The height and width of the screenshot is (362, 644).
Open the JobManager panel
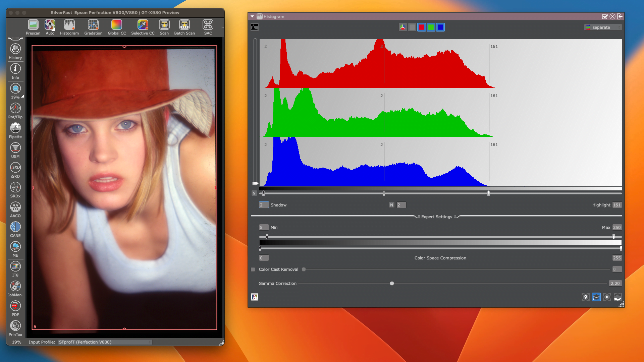coord(15,286)
